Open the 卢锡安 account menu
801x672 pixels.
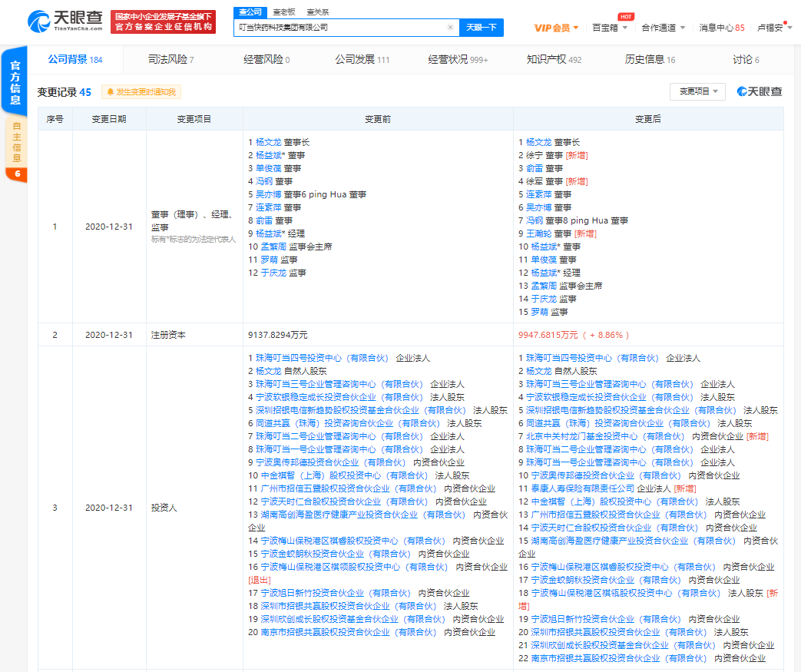pos(774,28)
